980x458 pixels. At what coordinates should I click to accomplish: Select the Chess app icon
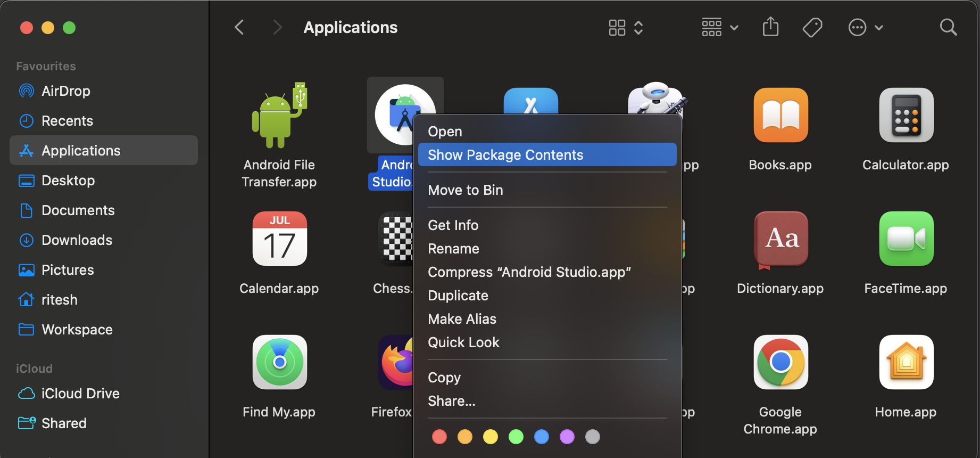396,239
